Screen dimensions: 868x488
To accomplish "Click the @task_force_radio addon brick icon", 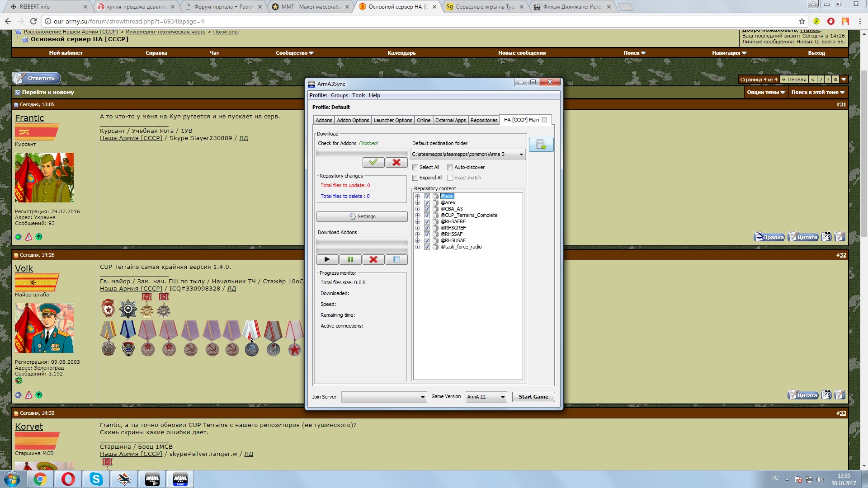I will [x=435, y=247].
